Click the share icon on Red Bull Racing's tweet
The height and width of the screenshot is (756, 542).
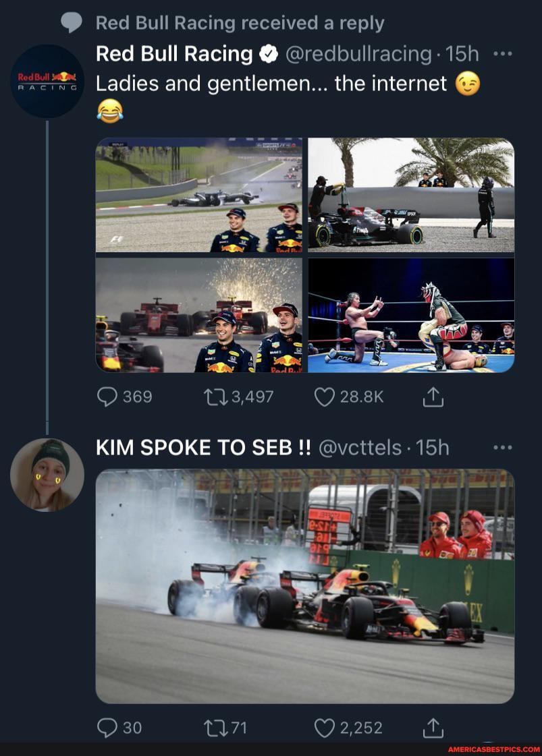[433, 397]
